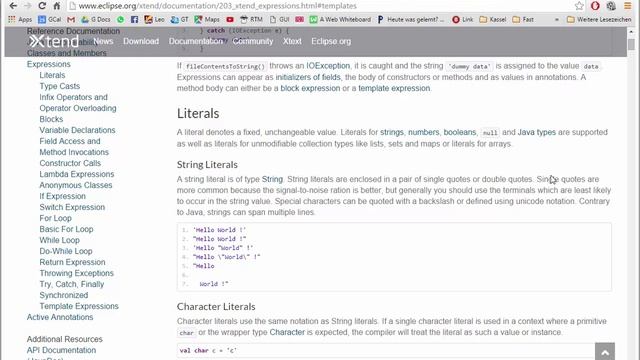Image resolution: width=640 pixels, height=360 pixels.
Task: Open the Leo bookmark
Action: coord(154,19)
